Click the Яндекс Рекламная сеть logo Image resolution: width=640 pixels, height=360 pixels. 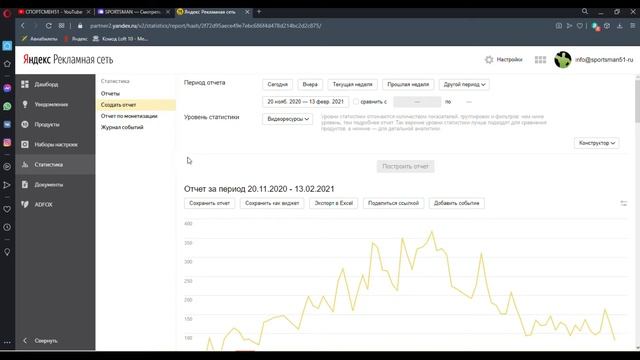pos(68,60)
